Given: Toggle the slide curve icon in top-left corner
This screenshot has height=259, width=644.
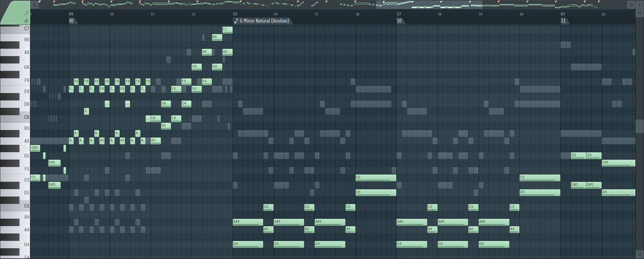Looking at the screenshot, I should (26, 13).
